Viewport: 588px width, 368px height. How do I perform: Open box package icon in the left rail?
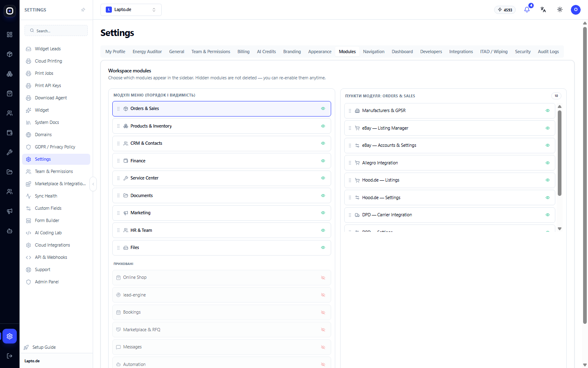[x=10, y=54]
